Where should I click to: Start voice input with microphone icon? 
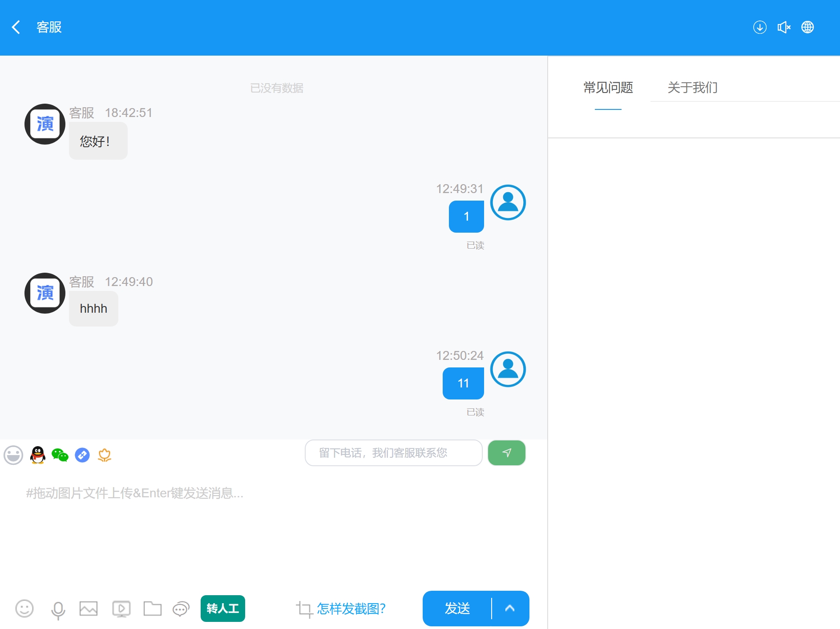pos(58,609)
